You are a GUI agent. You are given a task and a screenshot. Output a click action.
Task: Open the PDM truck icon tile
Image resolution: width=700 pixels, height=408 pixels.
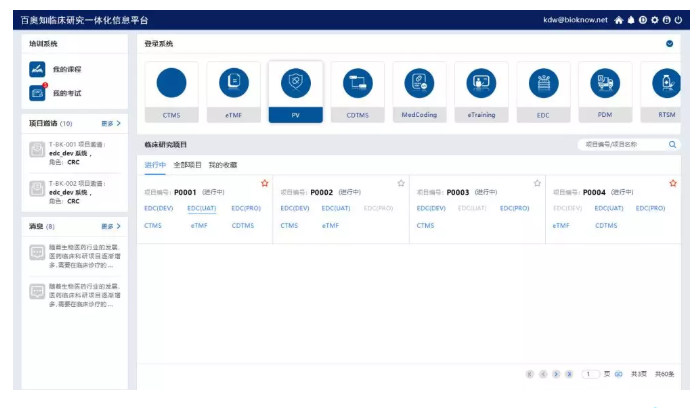605,84
